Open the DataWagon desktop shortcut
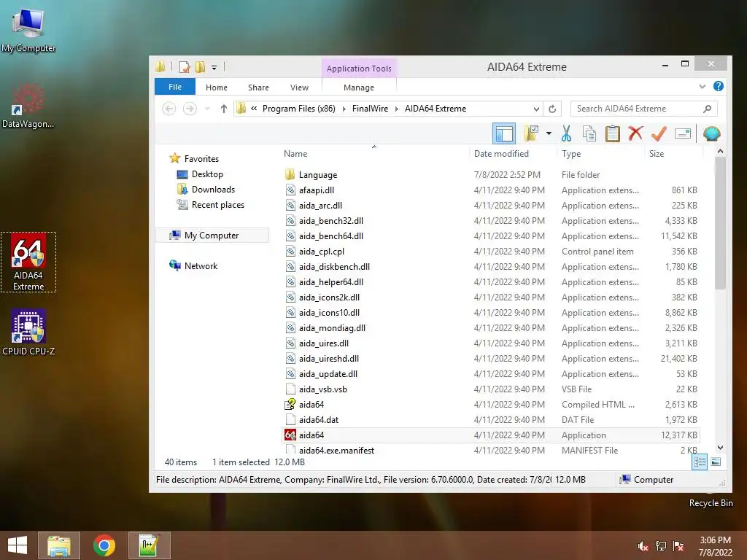The image size is (747, 560). [x=28, y=106]
